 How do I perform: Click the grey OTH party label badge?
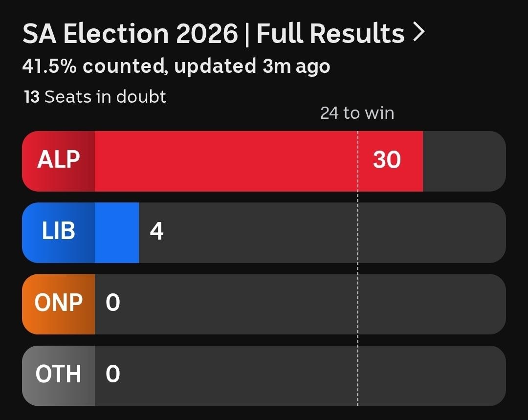(x=59, y=375)
